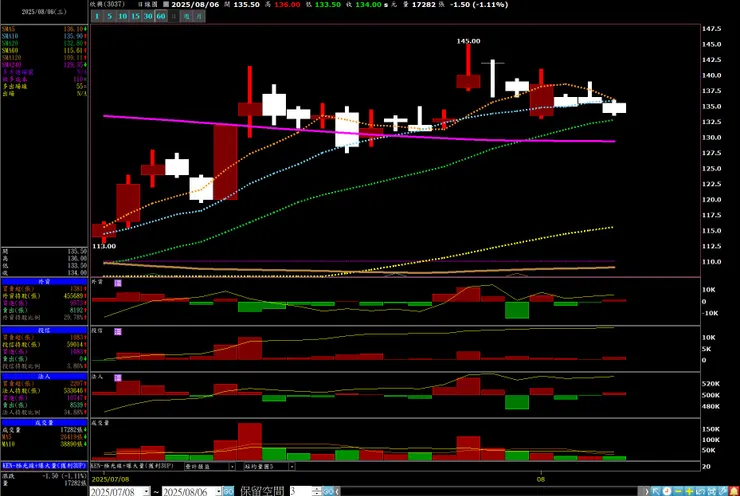Select the 成交量 blue panel header
This screenshot has height=496, width=740.
(x=44, y=423)
